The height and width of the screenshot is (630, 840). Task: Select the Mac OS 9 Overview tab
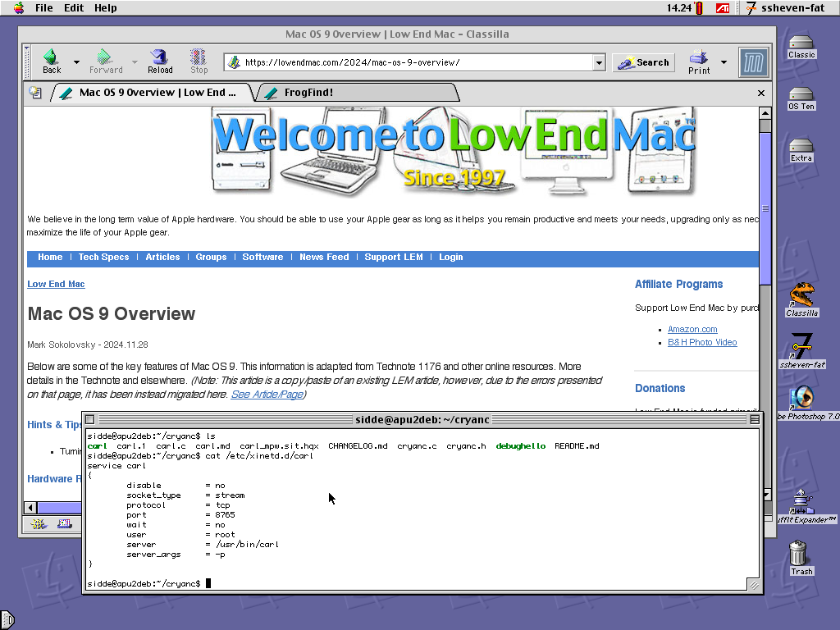point(152,93)
